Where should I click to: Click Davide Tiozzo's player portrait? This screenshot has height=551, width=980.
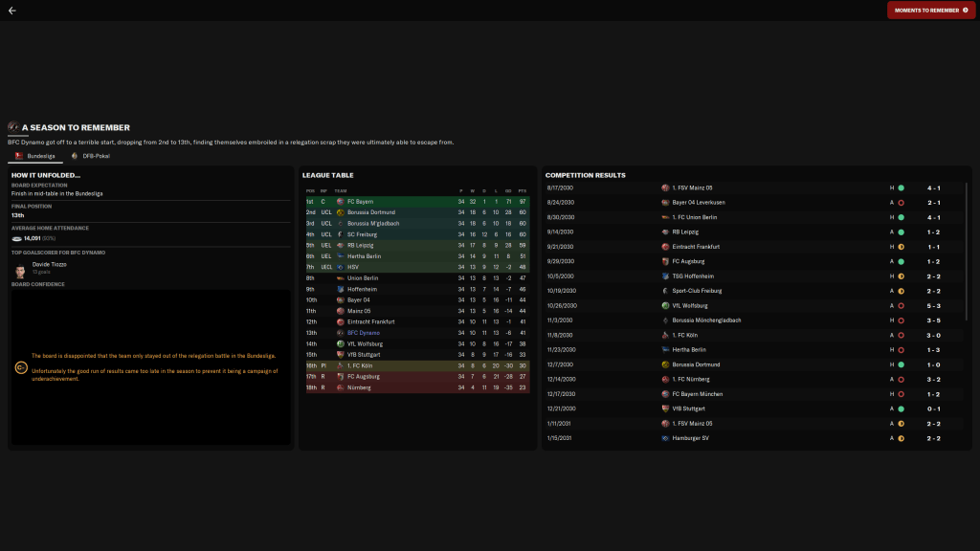[19, 269]
